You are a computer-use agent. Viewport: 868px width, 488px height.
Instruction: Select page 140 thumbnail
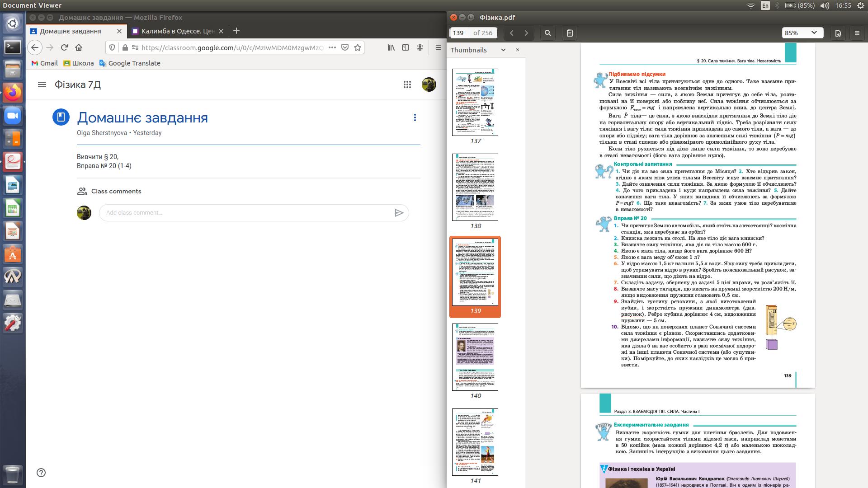point(475,357)
